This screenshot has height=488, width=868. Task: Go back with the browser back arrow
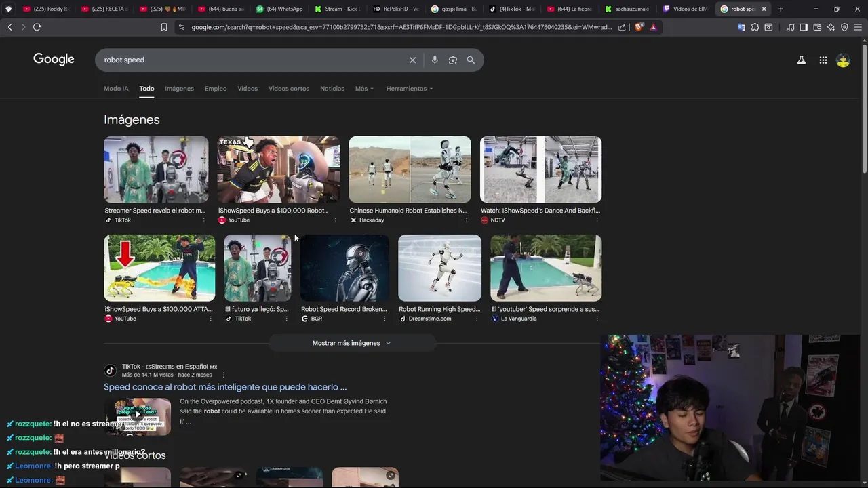coord(9,27)
